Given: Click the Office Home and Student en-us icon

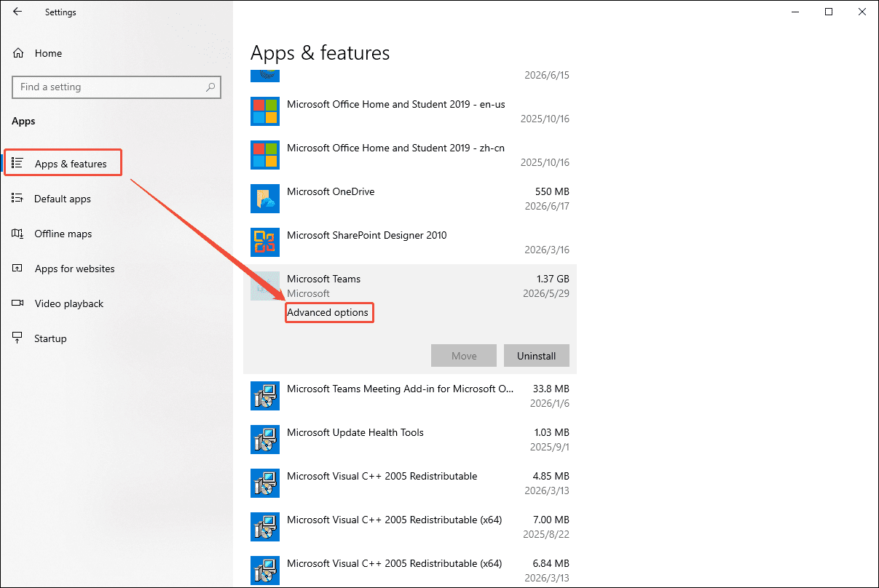Looking at the screenshot, I should (x=265, y=111).
